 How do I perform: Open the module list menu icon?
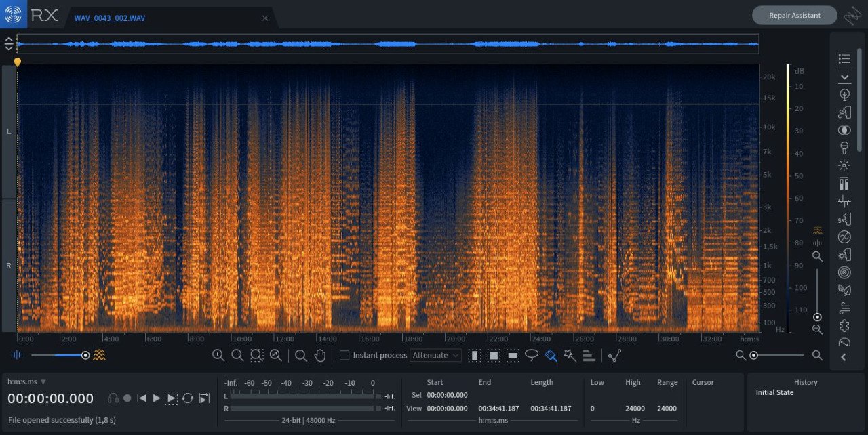coord(844,59)
